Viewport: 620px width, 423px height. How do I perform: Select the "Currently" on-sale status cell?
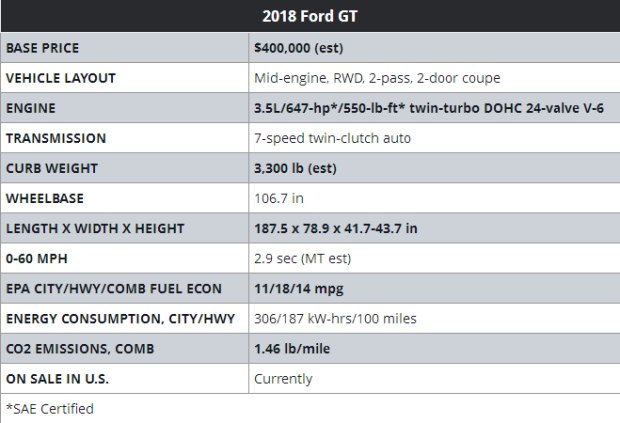tap(283, 379)
